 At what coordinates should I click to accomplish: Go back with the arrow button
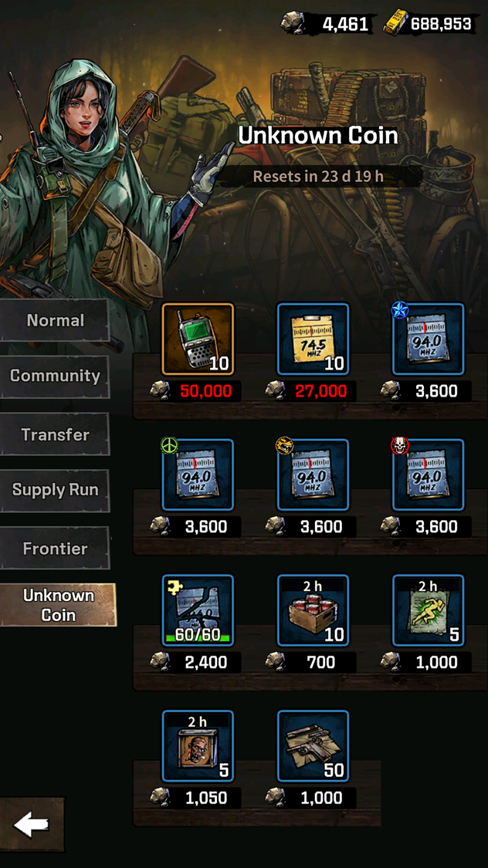tap(32, 825)
